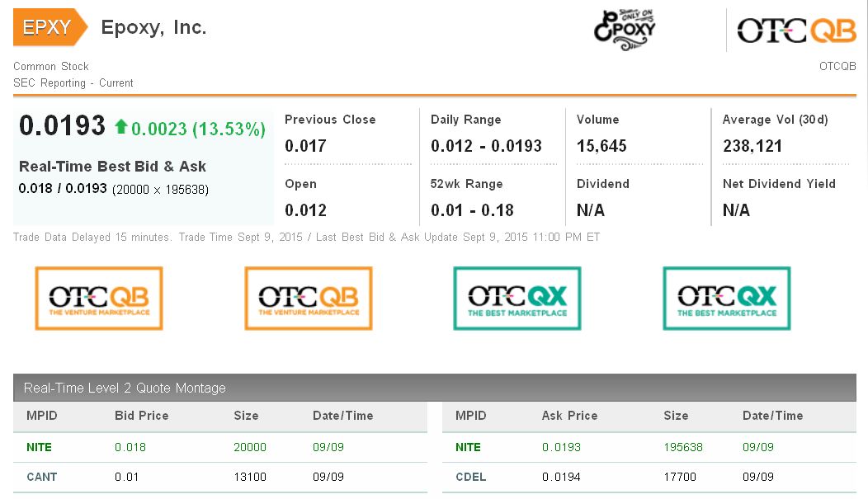
Task: Click the OTCQB text label under the logo
Action: pos(837,66)
